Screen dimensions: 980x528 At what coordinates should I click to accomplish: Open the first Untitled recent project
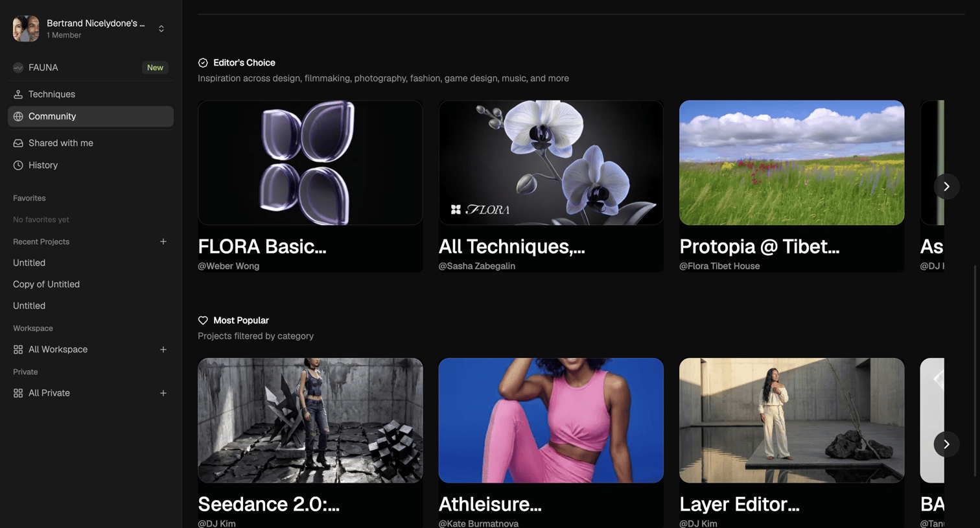[29, 263]
